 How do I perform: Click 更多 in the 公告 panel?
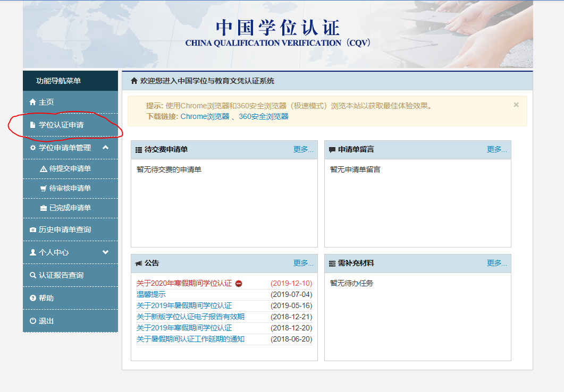tap(303, 263)
